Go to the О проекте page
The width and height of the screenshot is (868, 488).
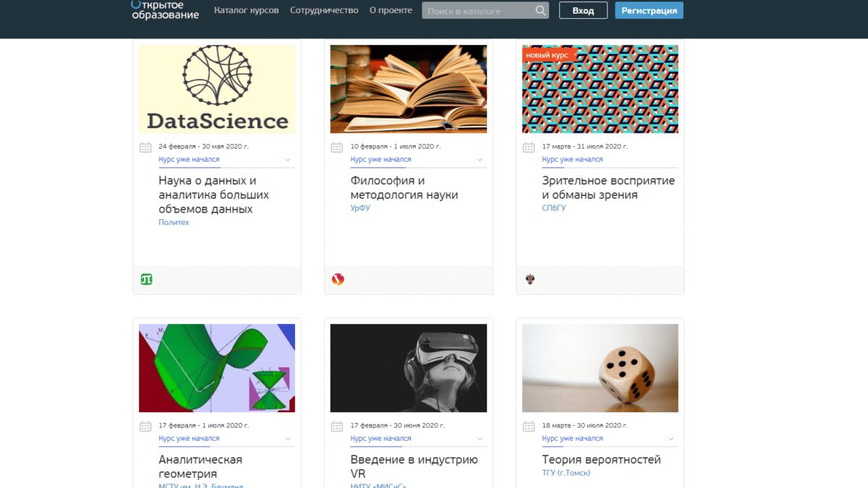point(391,11)
